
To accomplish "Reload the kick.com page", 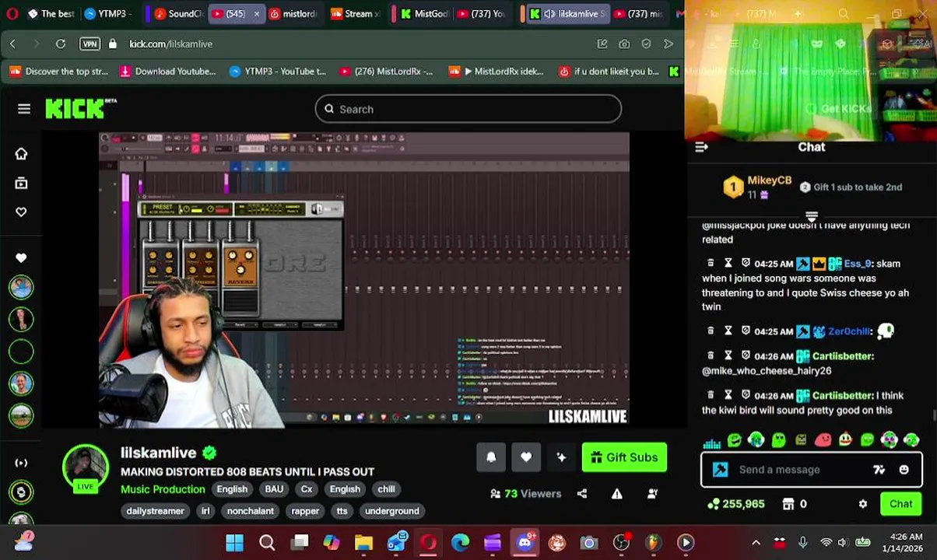I will point(61,44).
